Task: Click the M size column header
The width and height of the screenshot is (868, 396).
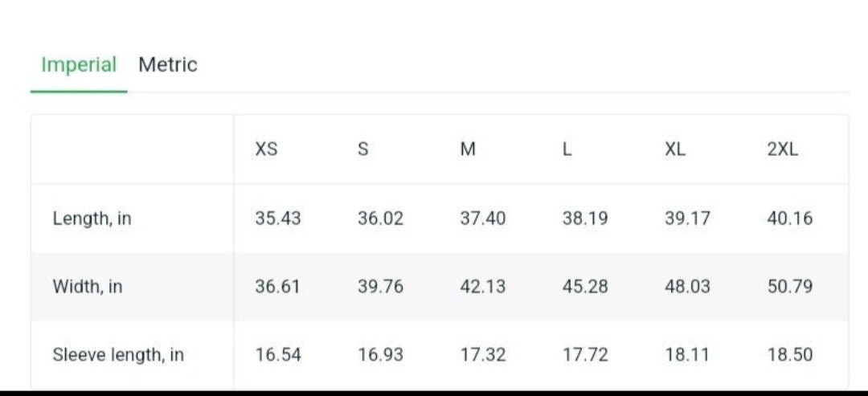Action: point(468,149)
